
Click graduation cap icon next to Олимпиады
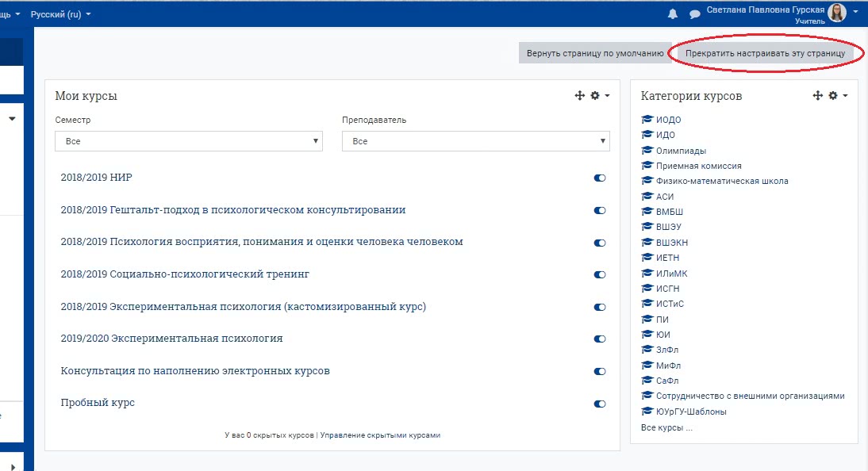tap(647, 151)
